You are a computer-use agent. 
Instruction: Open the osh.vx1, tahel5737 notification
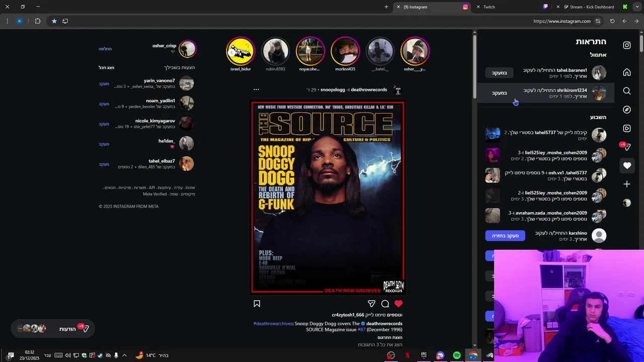coord(546,175)
